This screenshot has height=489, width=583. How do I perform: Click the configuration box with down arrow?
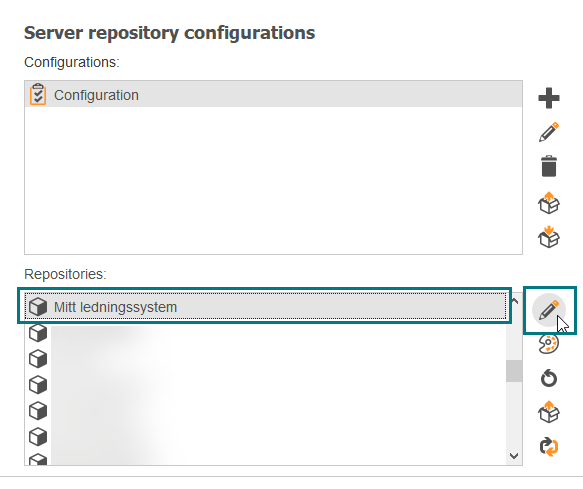coord(549,237)
